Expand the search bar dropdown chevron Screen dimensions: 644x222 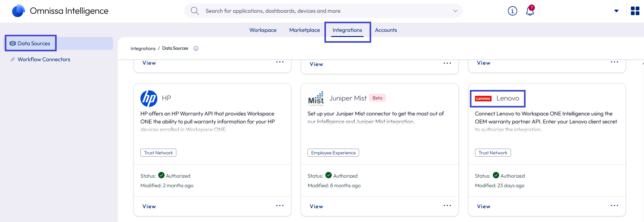tap(455, 11)
